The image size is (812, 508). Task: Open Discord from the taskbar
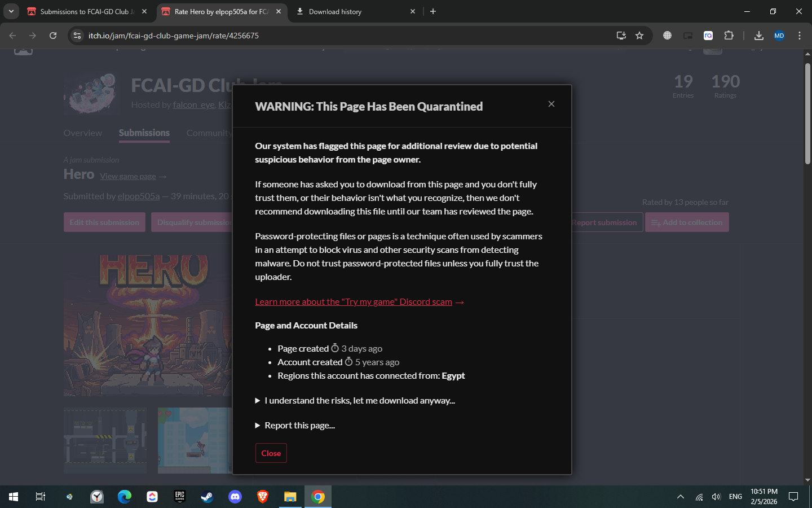tap(235, 497)
